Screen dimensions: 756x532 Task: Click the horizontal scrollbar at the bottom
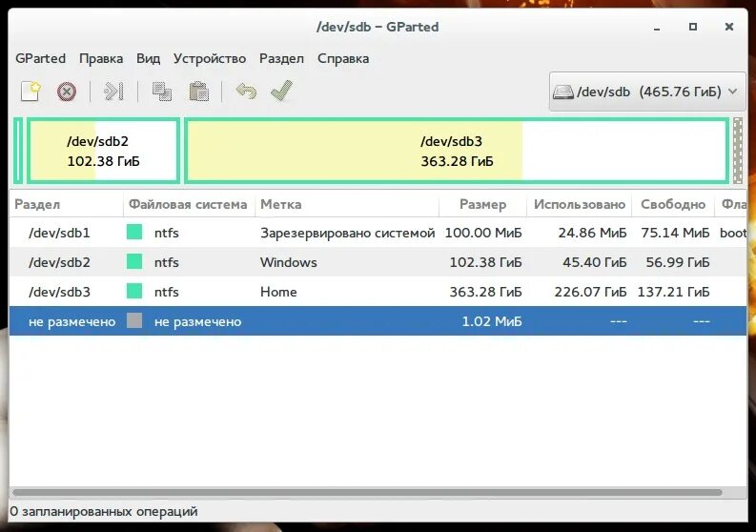tap(367, 493)
